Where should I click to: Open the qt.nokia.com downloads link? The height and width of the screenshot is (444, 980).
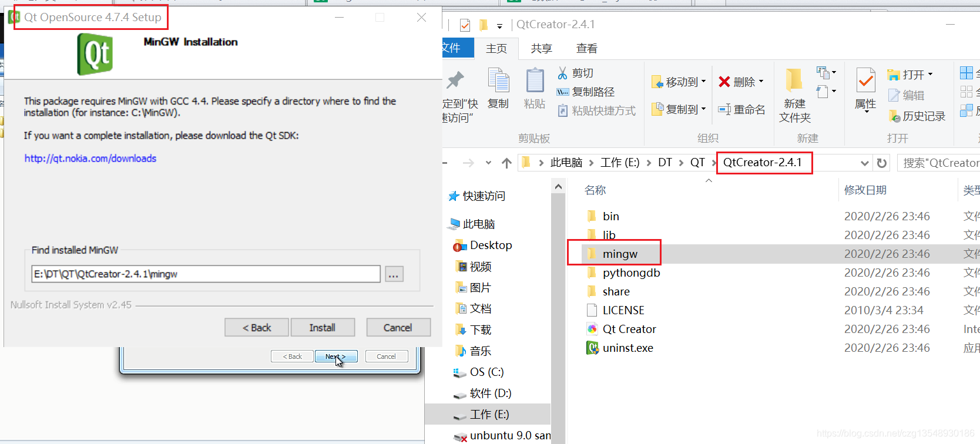click(x=90, y=159)
